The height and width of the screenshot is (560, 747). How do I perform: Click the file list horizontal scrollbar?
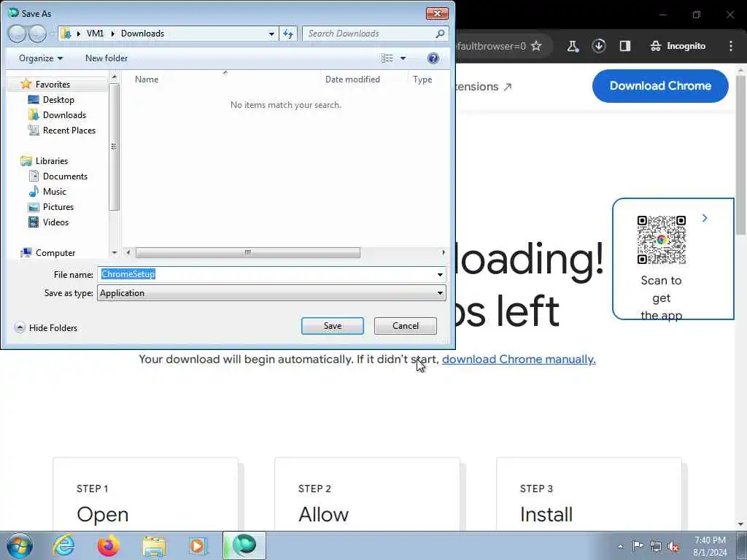pos(248,252)
